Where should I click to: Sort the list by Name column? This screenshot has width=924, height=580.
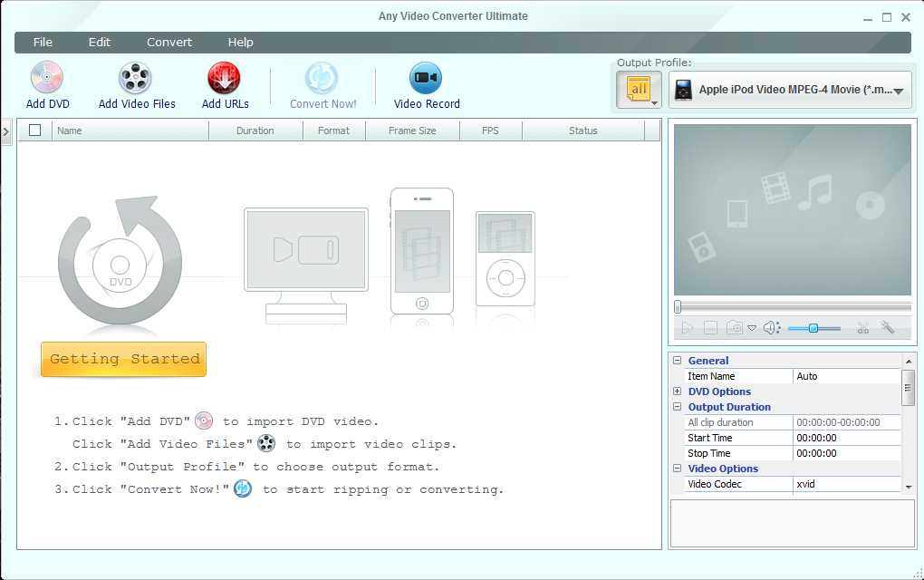coord(130,130)
